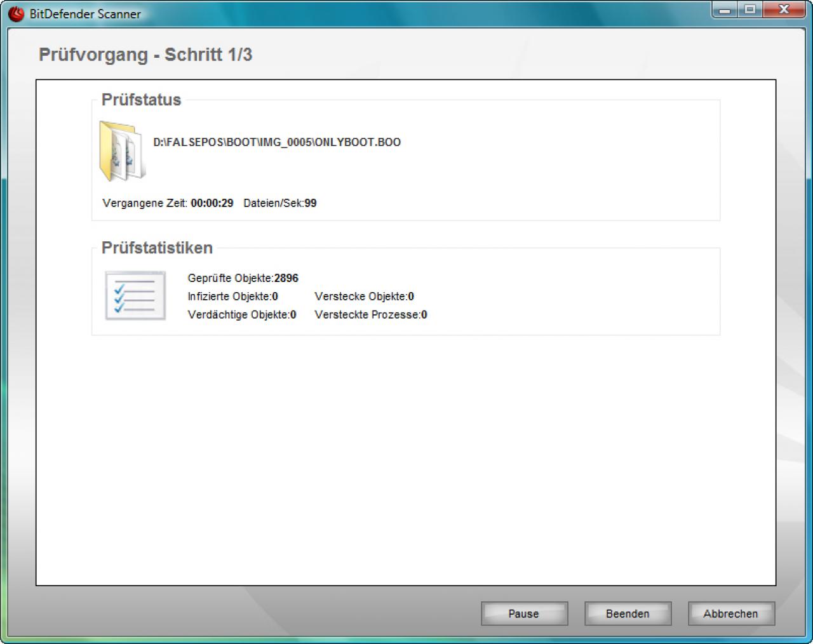Screen dimensions: 813x644
Task: Click Infizierte Objekte:0 statistic
Action: 232,297
